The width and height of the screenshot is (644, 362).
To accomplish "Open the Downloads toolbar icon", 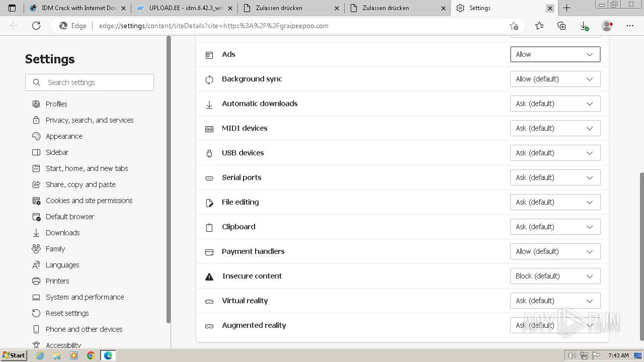I will 584,26.
